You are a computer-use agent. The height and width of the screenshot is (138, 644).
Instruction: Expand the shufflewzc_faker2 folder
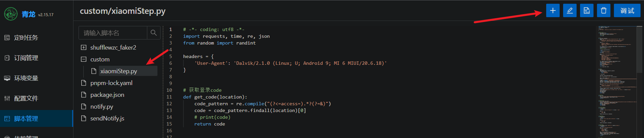point(84,48)
